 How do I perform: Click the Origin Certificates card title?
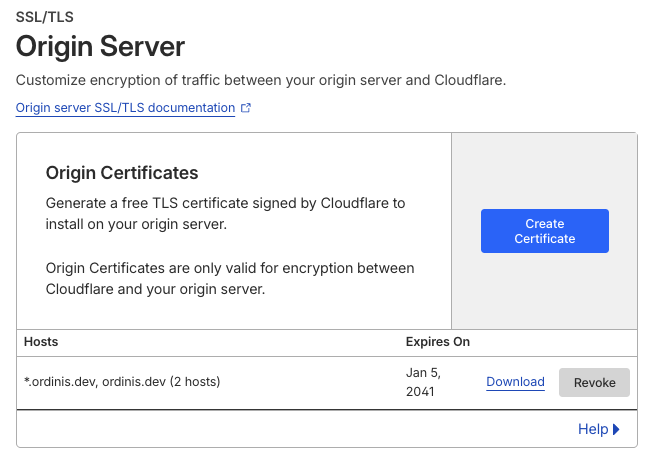[122, 173]
